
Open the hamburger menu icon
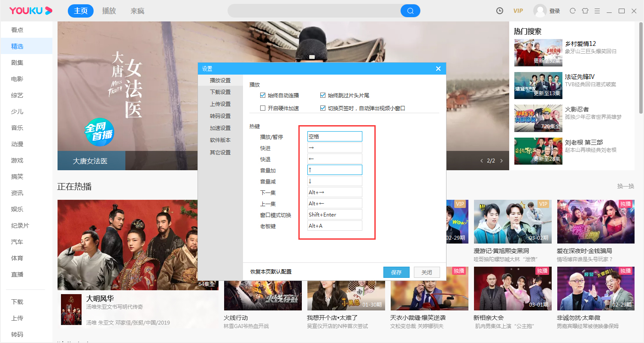tap(598, 10)
